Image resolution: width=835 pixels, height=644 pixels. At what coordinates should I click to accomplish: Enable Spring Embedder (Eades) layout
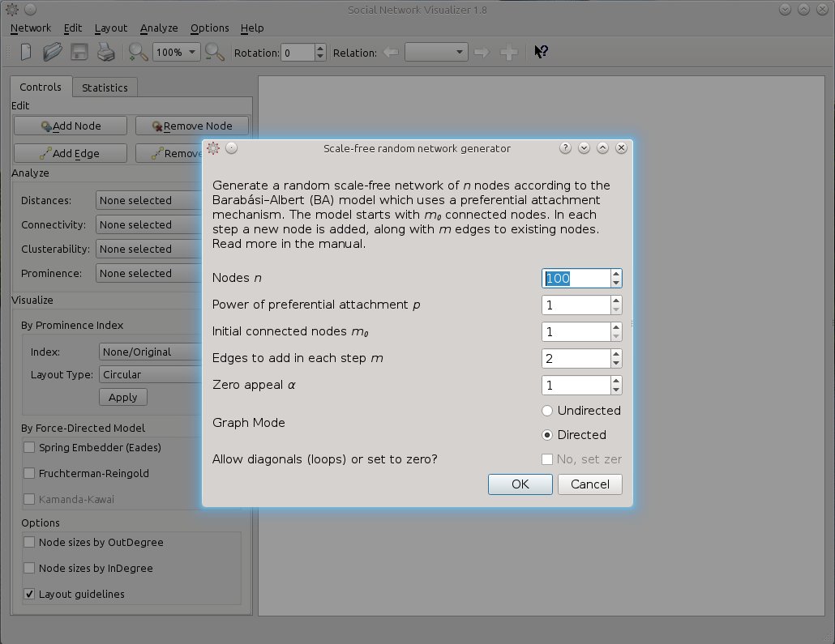click(29, 448)
